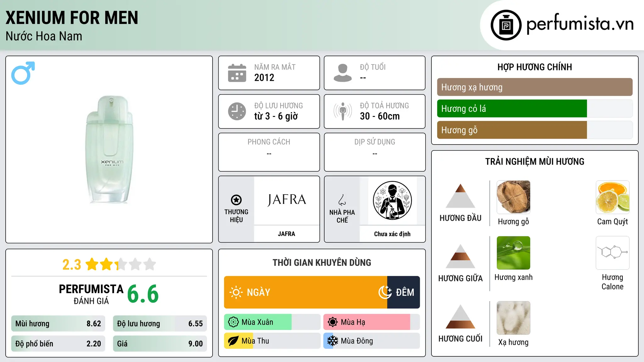This screenshot has width=644, height=362.
Task: Click the Giá 9.00 score row
Action: tap(160, 343)
